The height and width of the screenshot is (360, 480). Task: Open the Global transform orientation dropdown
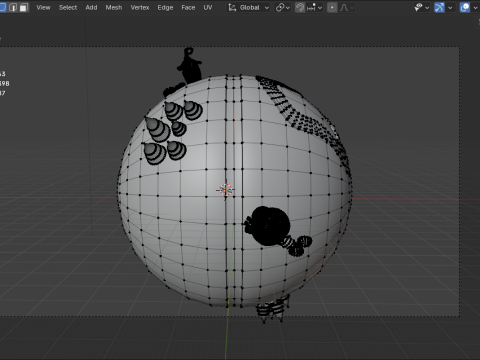(249, 7)
